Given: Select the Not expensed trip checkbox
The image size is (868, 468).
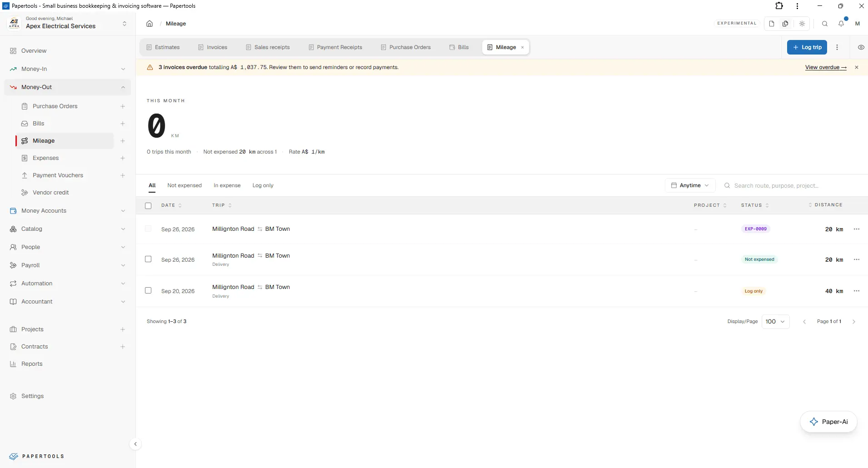Looking at the screenshot, I should tap(148, 259).
